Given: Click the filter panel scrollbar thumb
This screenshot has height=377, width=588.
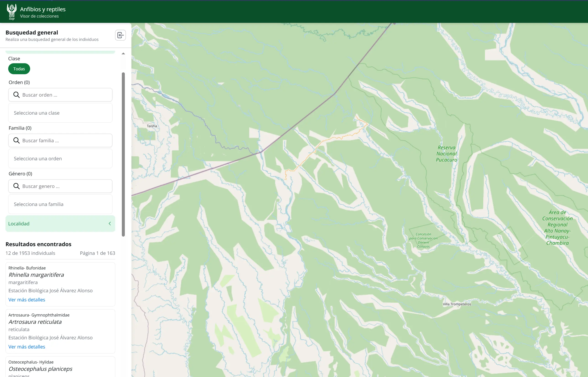Looking at the screenshot, I should 123,154.
